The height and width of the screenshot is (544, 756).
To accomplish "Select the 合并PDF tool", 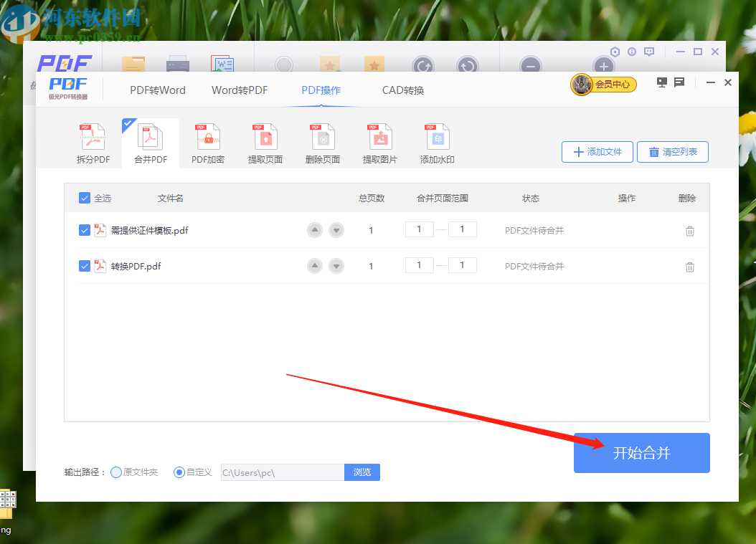I will [x=150, y=142].
